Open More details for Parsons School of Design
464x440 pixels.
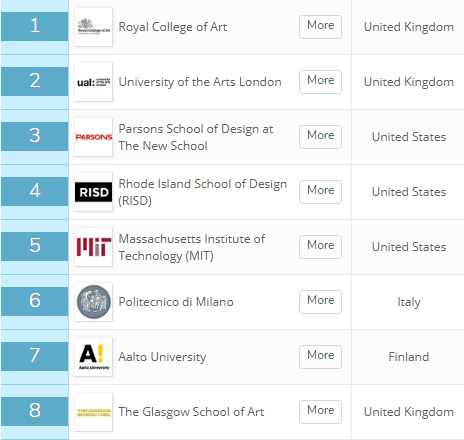[320, 137]
